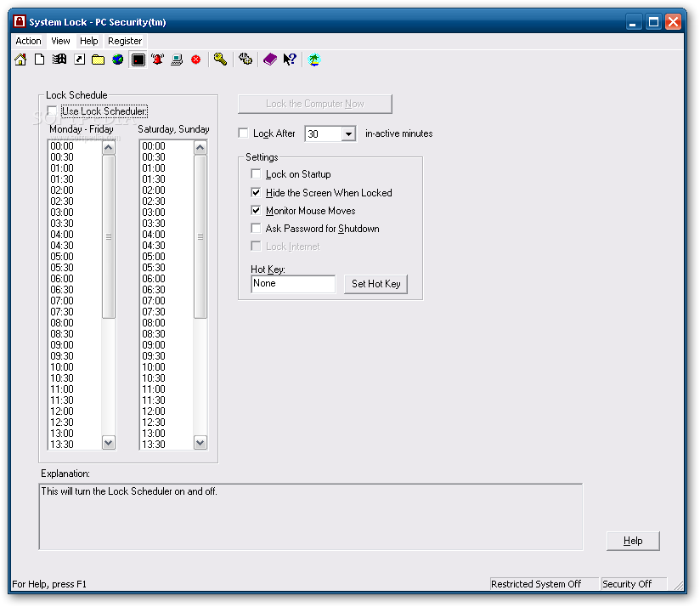Click the Hot Key input field
Viewport: 700px width, 607px height.
293,284
